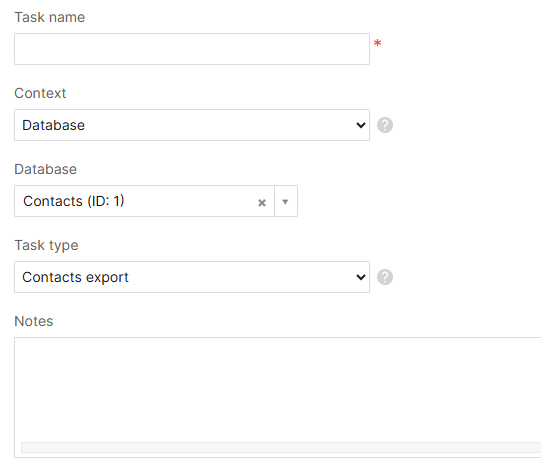The width and height of the screenshot is (541, 463).
Task: Clear the Contacts (ID: 1) selection
Action: (x=262, y=203)
